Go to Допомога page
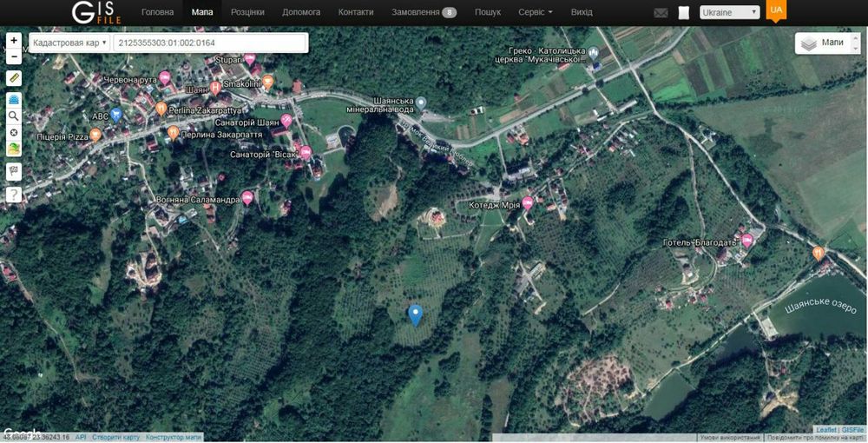868x443 pixels. (301, 12)
